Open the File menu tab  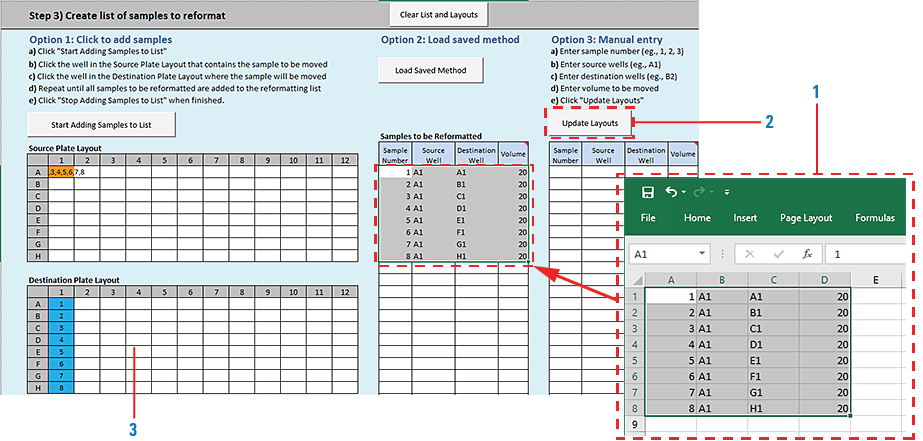[x=648, y=218]
